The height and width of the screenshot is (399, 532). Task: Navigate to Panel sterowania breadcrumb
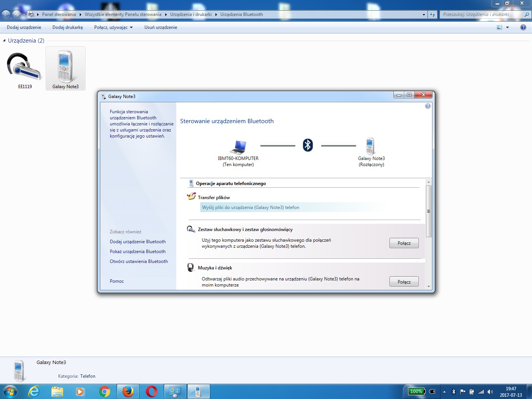pyautogui.click(x=59, y=14)
